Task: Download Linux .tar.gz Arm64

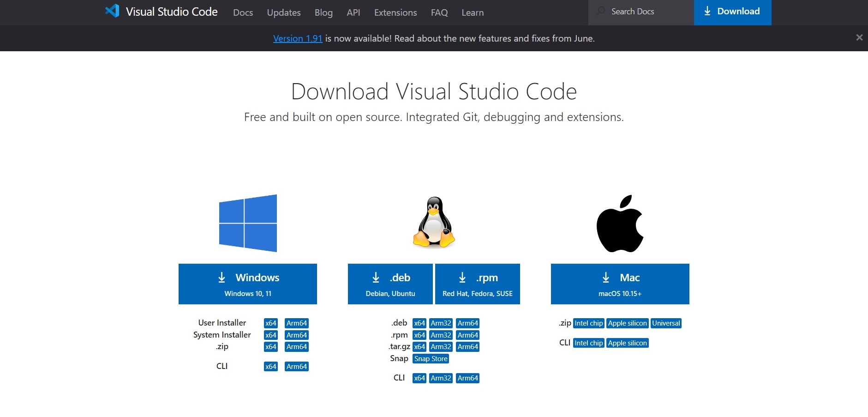Action: tap(468, 347)
